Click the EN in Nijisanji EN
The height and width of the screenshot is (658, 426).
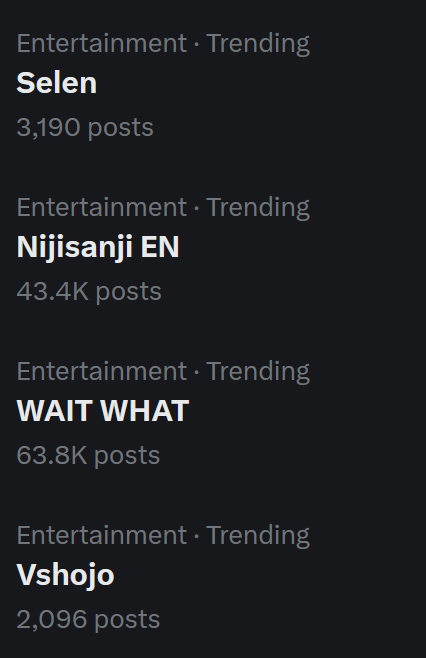[x=160, y=246]
